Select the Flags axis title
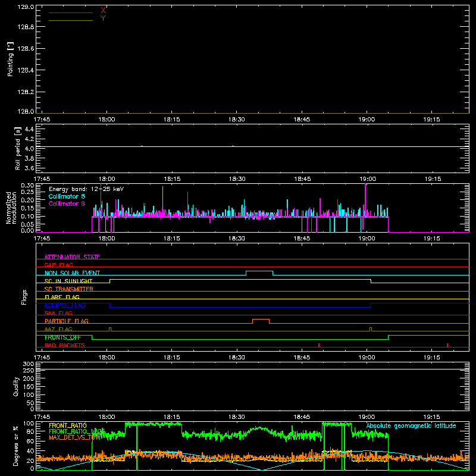476x476 pixels. tap(24, 297)
